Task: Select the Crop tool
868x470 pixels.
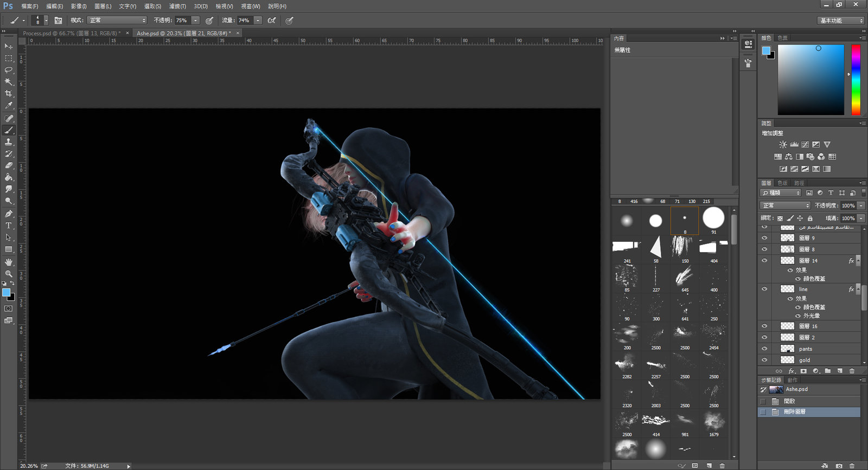Action: (x=9, y=94)
